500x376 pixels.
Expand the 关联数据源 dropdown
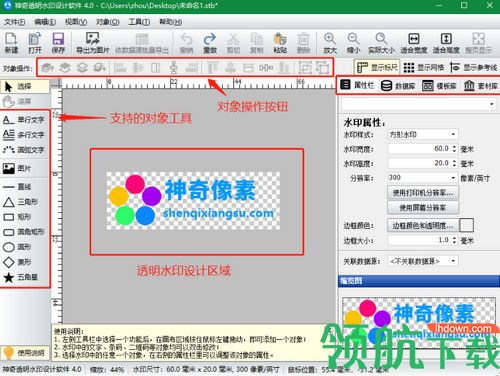(423, 261)
